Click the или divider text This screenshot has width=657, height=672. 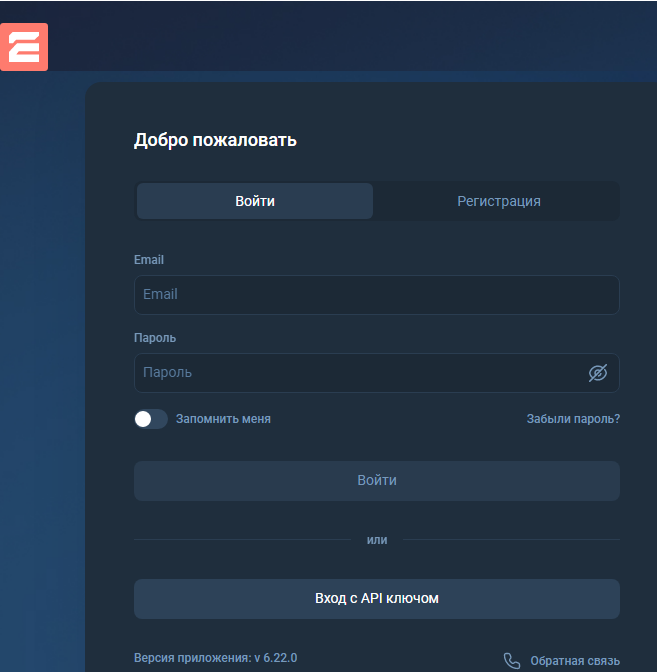click(377, 540)
